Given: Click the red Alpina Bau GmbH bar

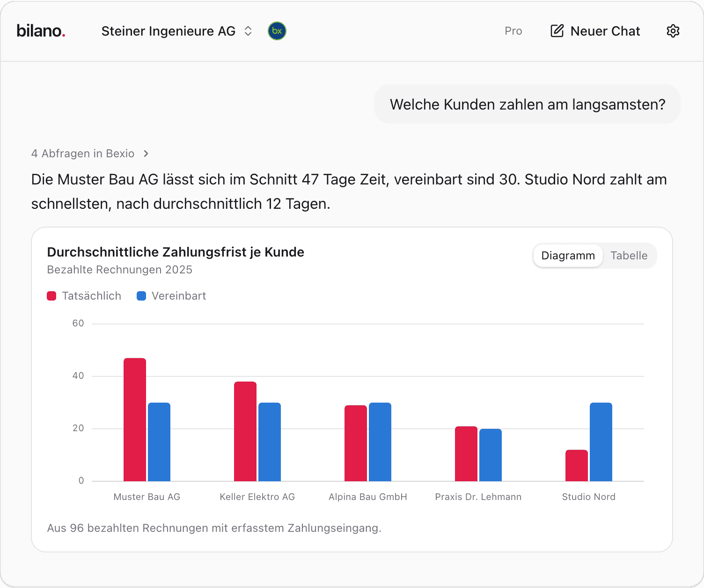Looking at the screenshot, I should tap(356, 443).
